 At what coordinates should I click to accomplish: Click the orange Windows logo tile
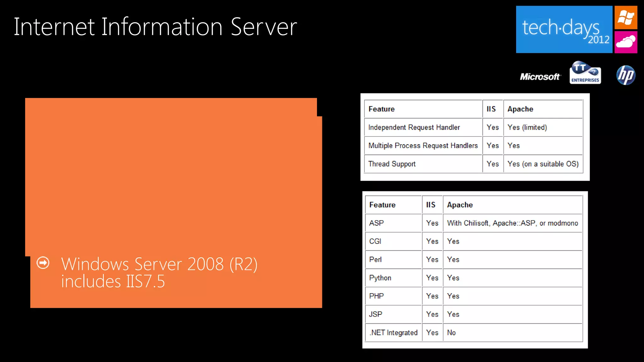click(x=626, y=18)
